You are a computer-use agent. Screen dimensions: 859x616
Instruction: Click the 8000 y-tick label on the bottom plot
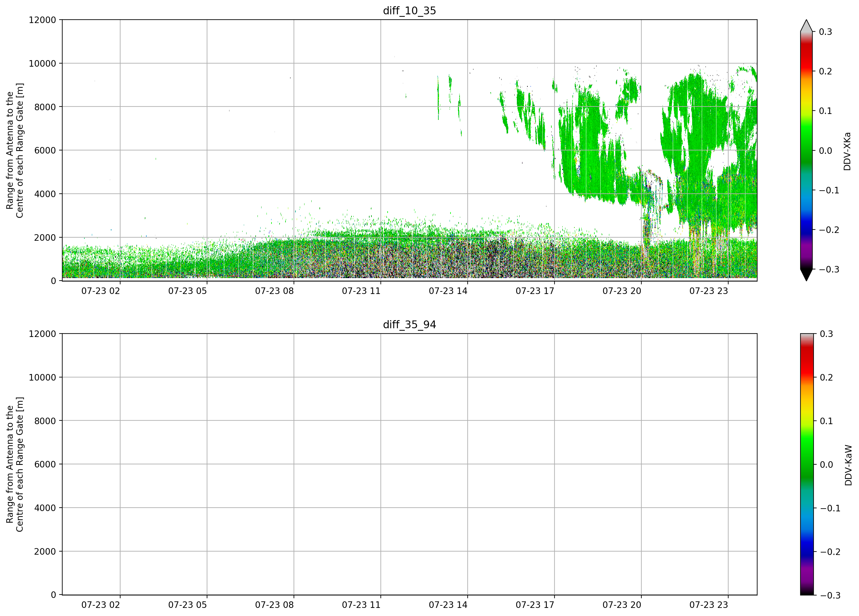point(45,421)
